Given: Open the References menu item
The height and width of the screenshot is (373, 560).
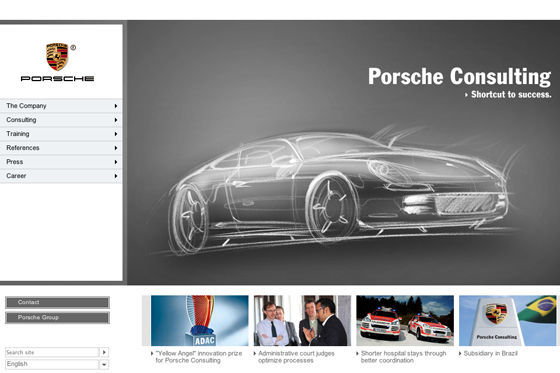Looking at the screenshot, I should tap(61, 148).
